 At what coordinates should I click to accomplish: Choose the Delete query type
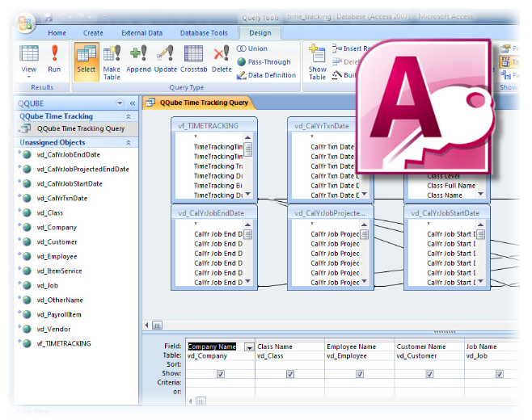[222, 59]
